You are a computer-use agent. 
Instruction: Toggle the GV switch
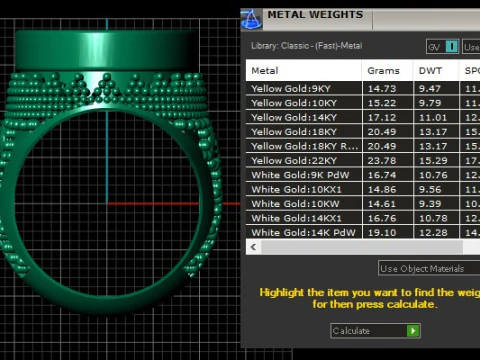(x=442, y=47)
